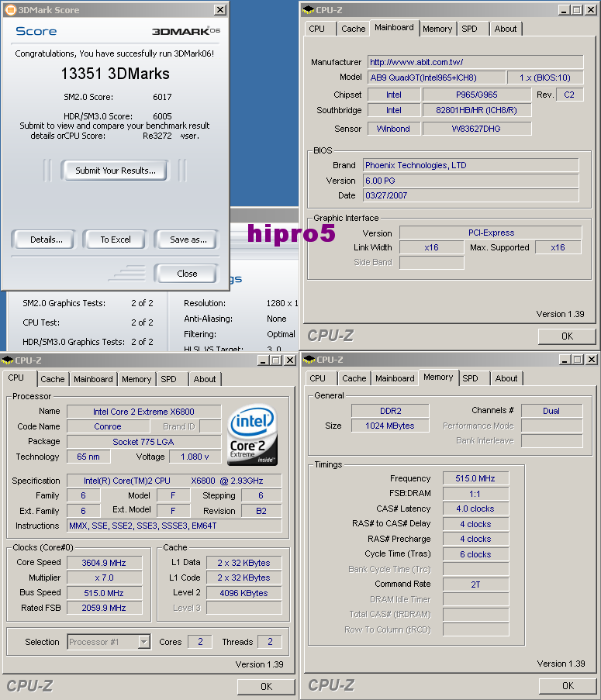Open 3DMark score Details
Image resolution: width=601 pixels, height=700 pixels.
[46, 240]
